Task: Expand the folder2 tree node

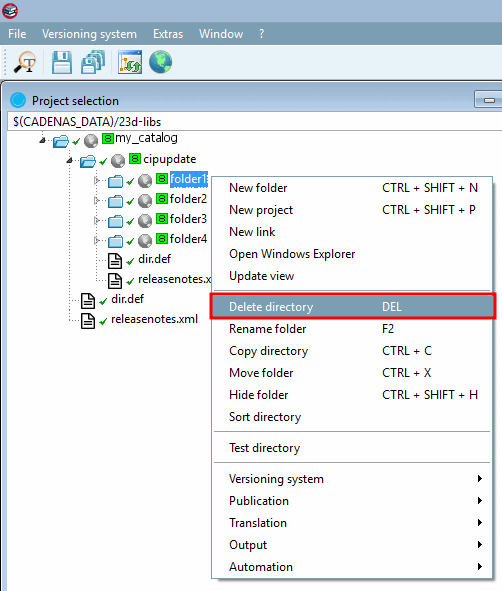Action: point(96,200)
